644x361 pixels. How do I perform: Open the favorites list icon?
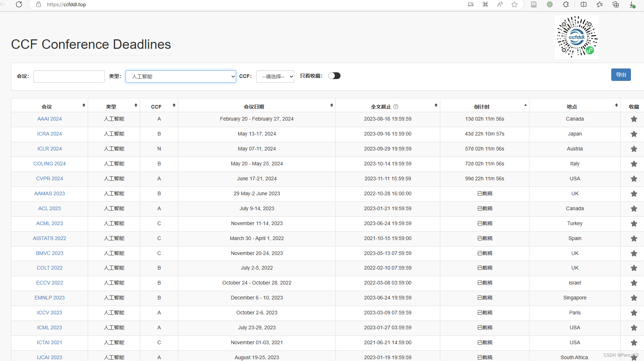600,4
